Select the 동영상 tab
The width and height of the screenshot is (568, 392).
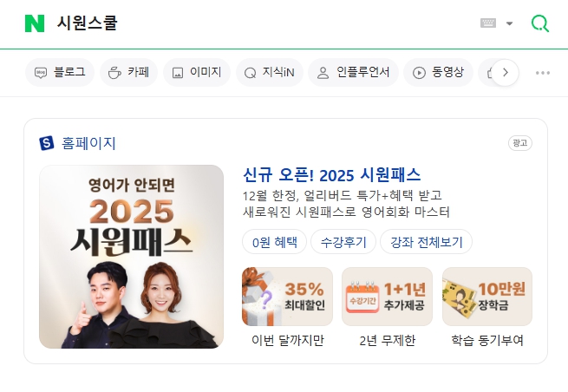tap(438, 73)
